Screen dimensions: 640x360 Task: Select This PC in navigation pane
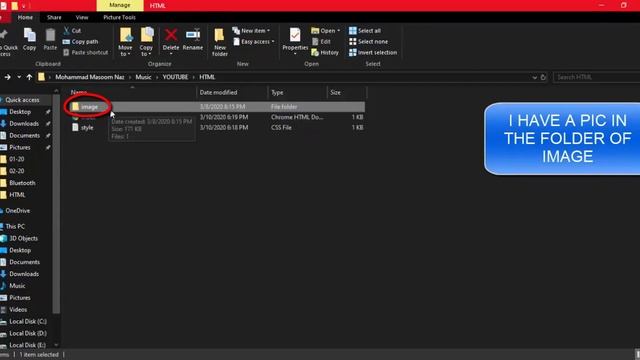tap(15, 227)
